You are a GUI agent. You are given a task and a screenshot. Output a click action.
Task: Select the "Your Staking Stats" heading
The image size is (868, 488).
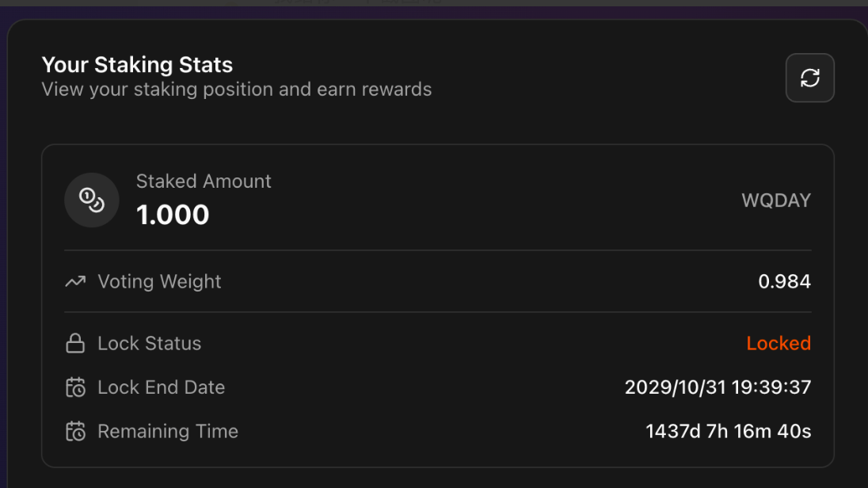137,65
